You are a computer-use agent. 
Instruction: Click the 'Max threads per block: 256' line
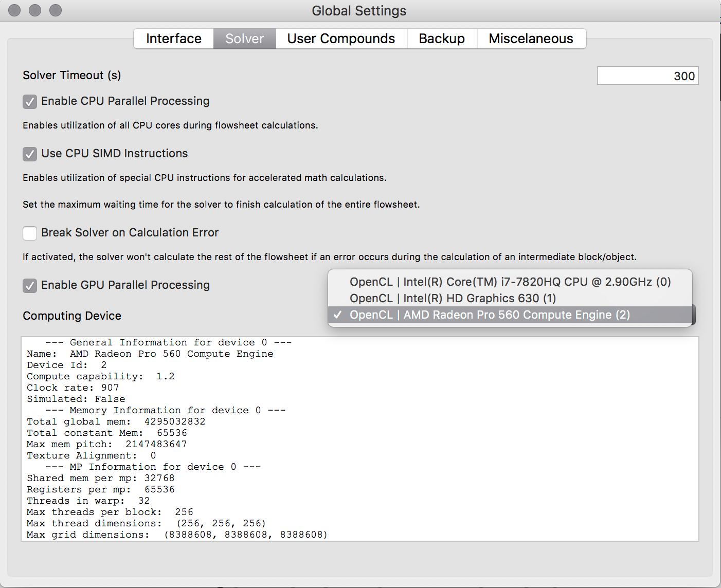(x=110, y=512)
